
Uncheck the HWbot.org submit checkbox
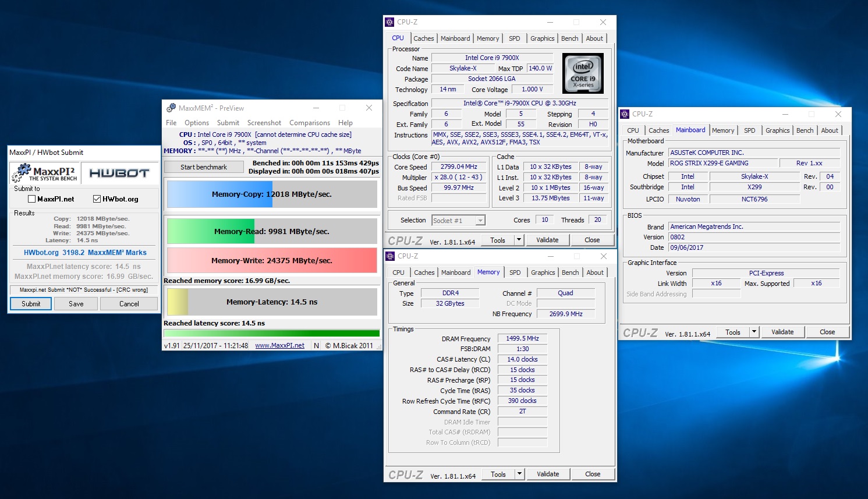pyautogui.click(x=97, y=199)
